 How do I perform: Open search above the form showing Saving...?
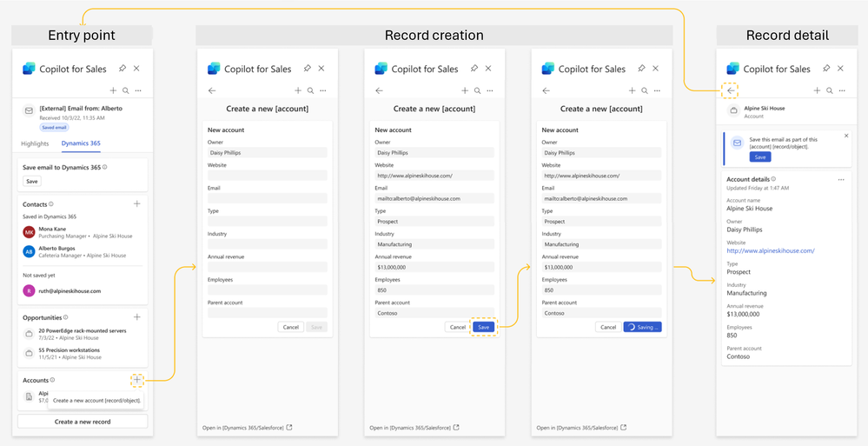tap(645, 90)
